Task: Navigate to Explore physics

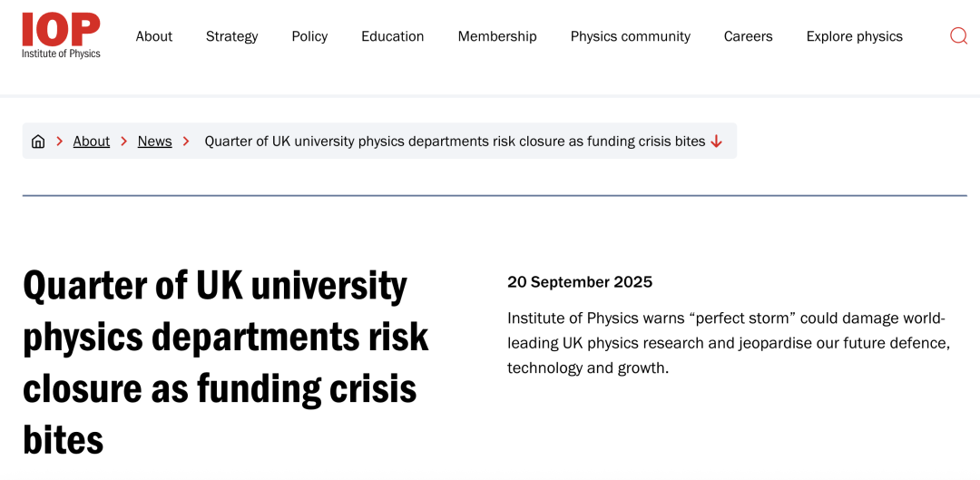Action: click(x=854, y=36)
